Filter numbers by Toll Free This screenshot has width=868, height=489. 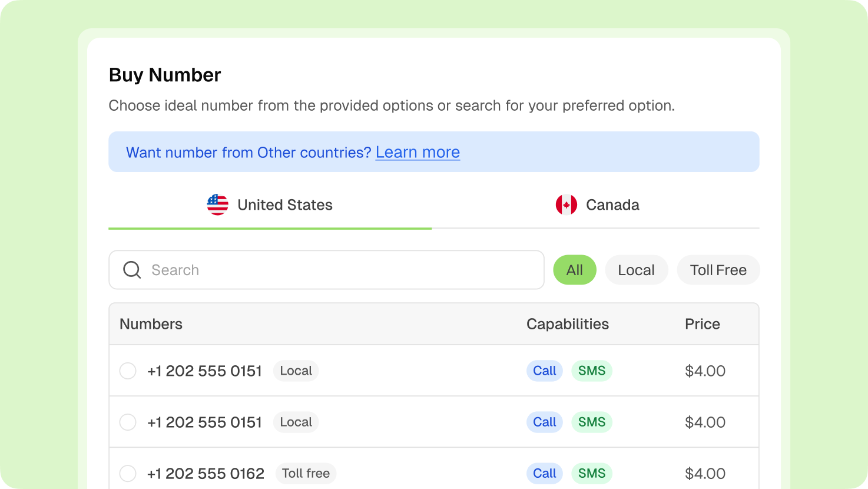[x=718, y=270]
